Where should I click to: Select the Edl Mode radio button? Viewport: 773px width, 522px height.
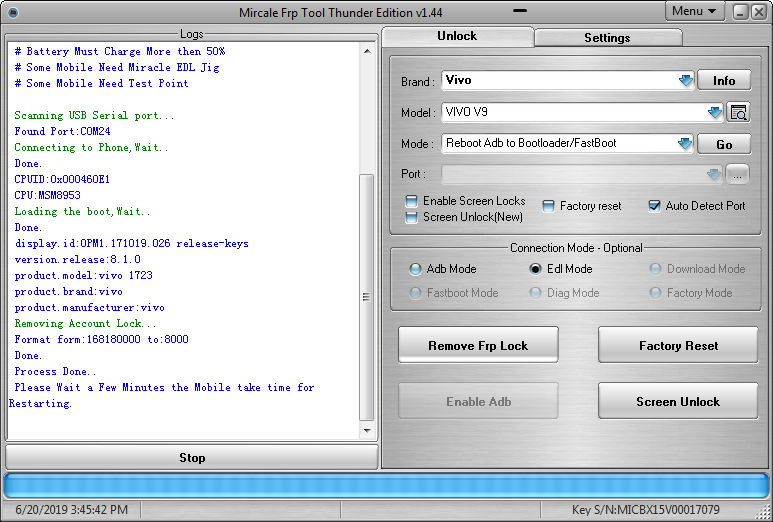pyautogui.click(x=535, y=269)
